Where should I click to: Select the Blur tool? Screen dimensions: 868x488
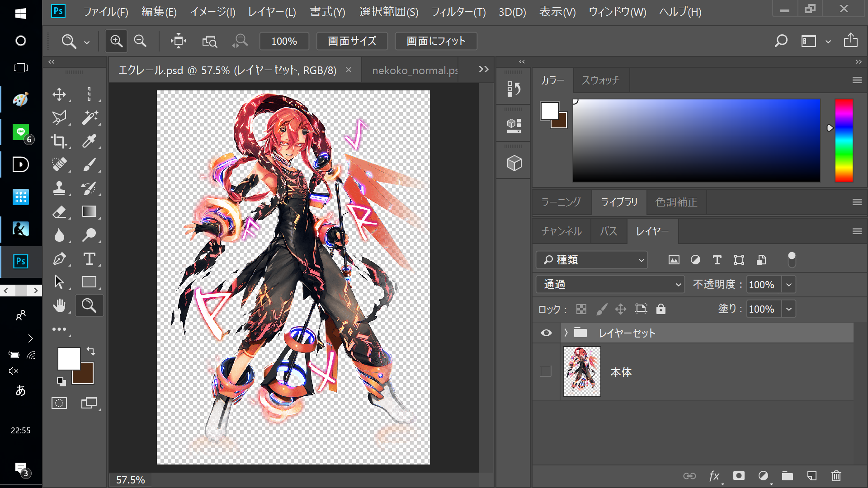pos(59,235)
